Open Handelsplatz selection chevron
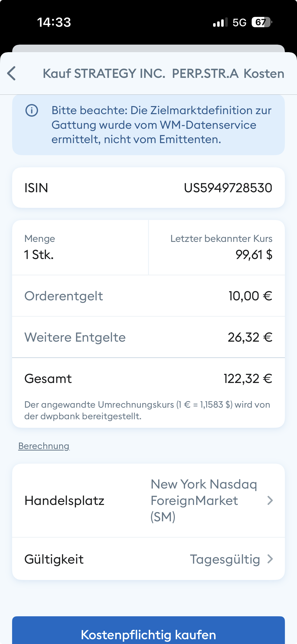 (270, 500)
